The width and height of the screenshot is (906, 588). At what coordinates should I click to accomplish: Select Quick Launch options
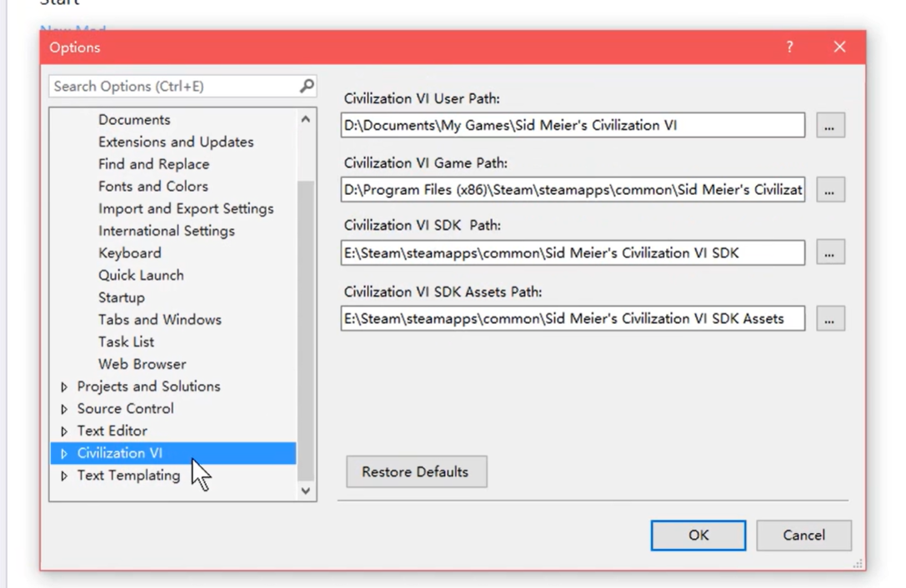[141, 276]
